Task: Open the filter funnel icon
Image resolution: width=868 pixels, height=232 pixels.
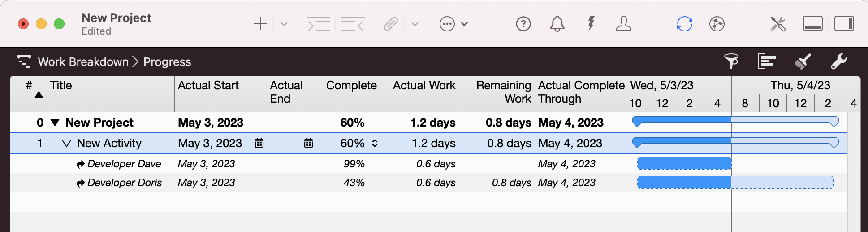Action: [731, 61]
